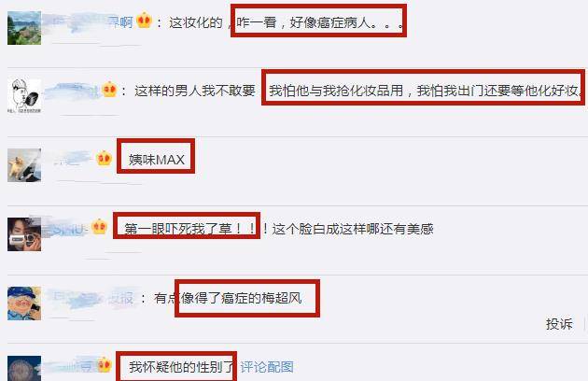The width and height of the screenshot is (588, 381).
Task: Click the comment mentioning 梅超风
Action: (x=228, y=299)
